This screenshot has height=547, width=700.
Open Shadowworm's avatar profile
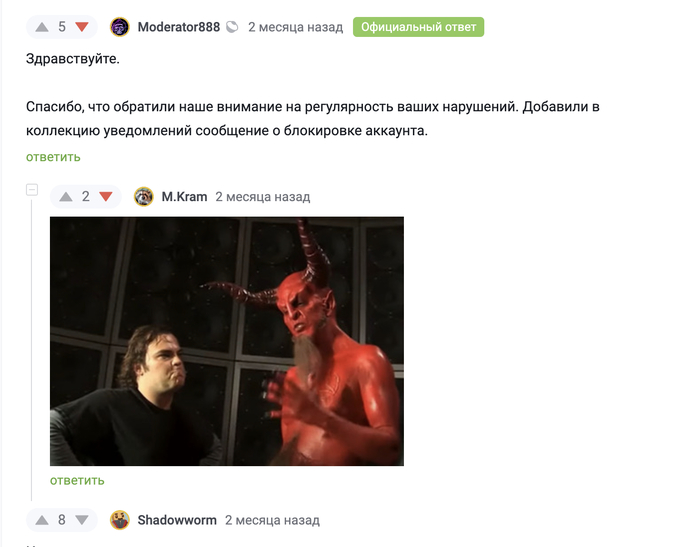tap(120, 520)
